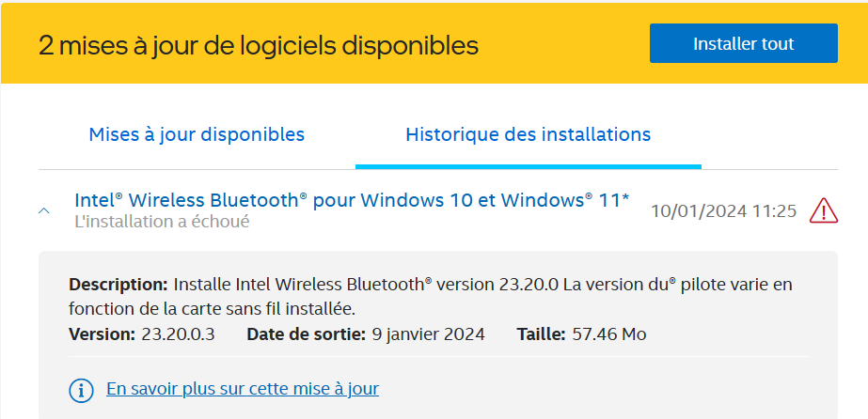868x419 pixels.
Task: Click the Description label in details panel
Action: pyautogui.click(x=118, y=284)
